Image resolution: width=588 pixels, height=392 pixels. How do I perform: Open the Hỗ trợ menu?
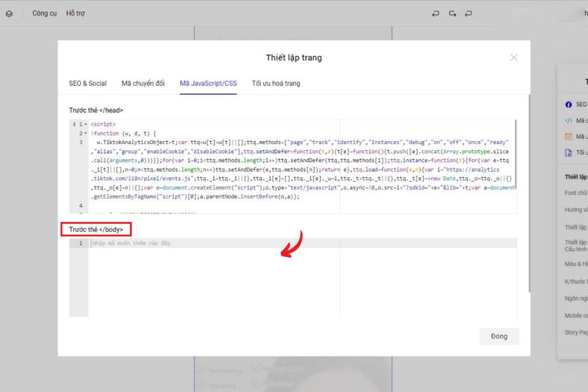coord(75,13)
